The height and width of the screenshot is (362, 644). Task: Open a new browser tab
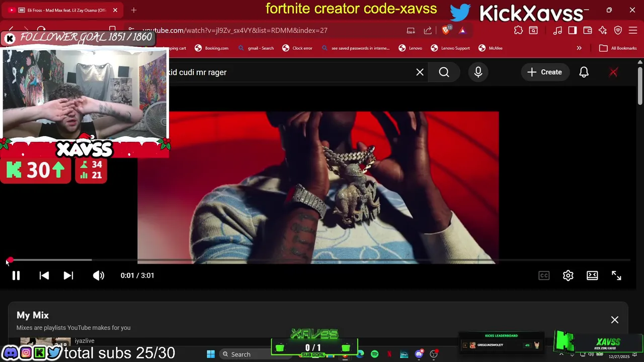(x=134, y=10)
